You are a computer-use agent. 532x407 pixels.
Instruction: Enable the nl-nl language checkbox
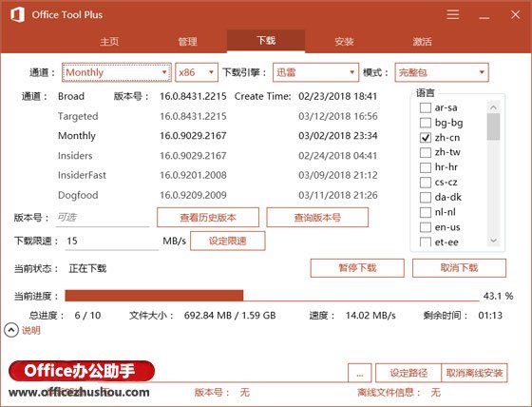pos(426,212)
